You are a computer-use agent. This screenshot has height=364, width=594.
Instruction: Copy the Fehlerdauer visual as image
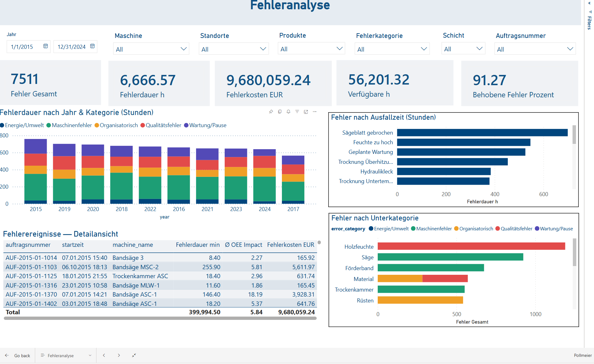point(279,112)
